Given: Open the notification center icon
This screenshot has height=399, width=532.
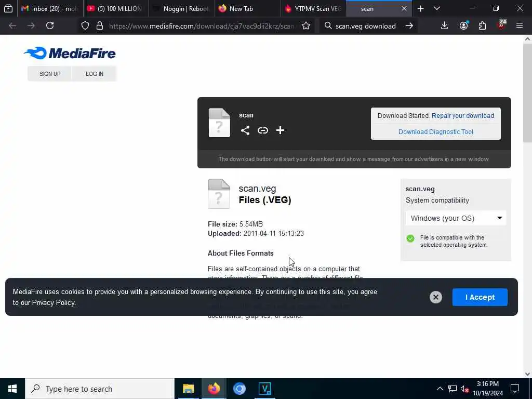Looking at the screenshot, I should pyautogui.click(x=515, y=389).
